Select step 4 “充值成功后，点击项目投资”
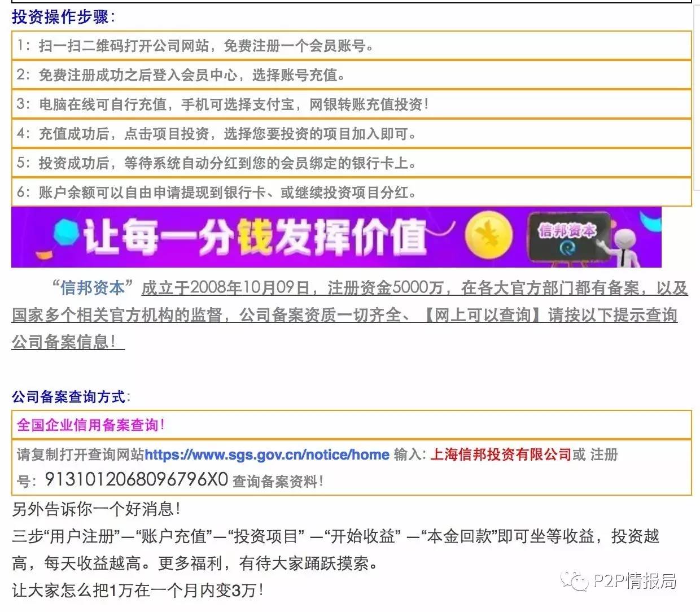Viewport: 700px width, 612px height. (x=351, y=133)
